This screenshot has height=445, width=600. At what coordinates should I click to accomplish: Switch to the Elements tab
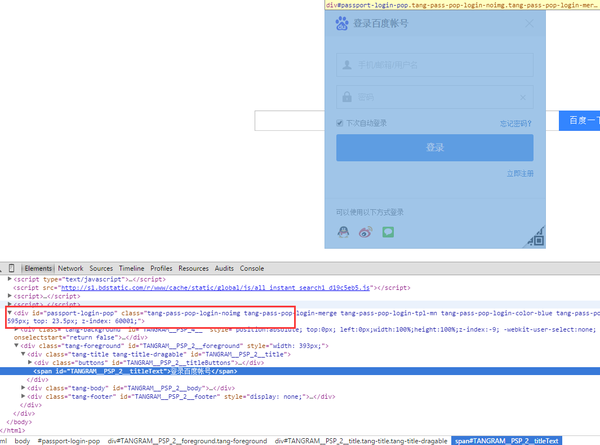point(38,268)
